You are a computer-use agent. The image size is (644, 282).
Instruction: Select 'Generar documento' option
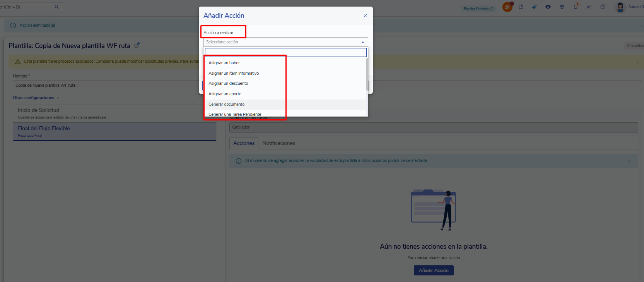(227, 104)
